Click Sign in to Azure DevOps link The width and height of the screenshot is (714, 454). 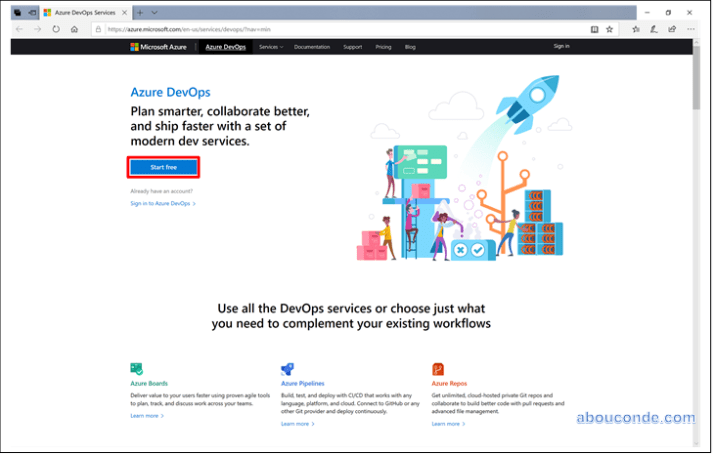click(162, 203)
